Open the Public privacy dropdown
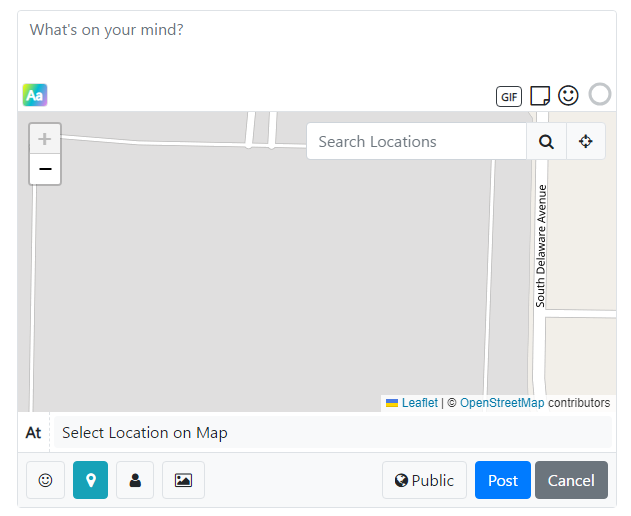 click(x=424, y=480)
